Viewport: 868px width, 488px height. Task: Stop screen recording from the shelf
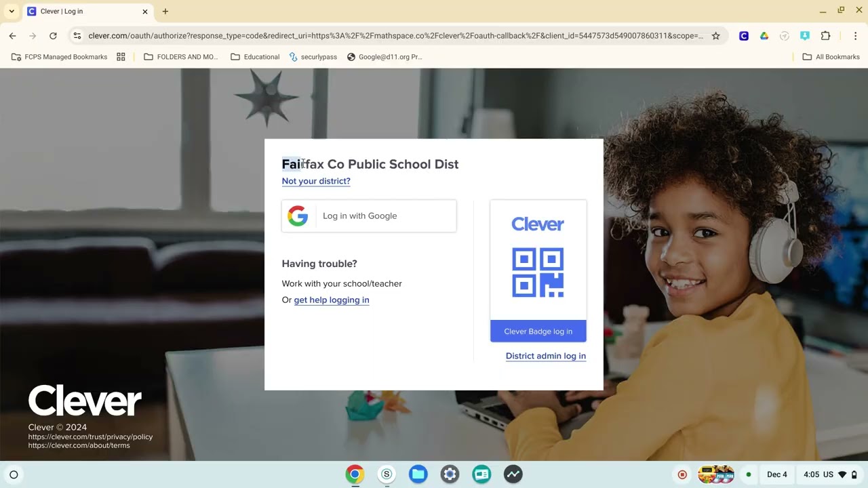click(x=683, y=474)
